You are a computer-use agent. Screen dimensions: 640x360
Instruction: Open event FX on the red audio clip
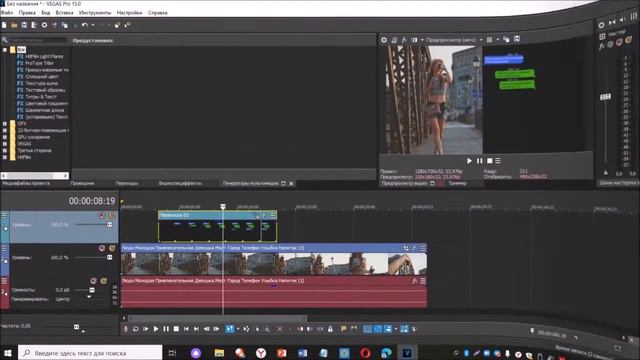click(414, 281)
